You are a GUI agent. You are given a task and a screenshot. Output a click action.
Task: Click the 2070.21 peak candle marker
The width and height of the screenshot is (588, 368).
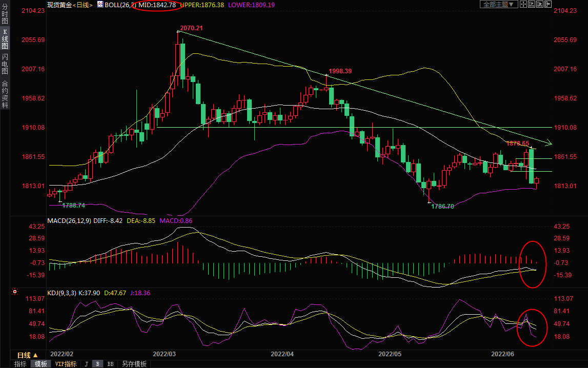pos(178,32)
